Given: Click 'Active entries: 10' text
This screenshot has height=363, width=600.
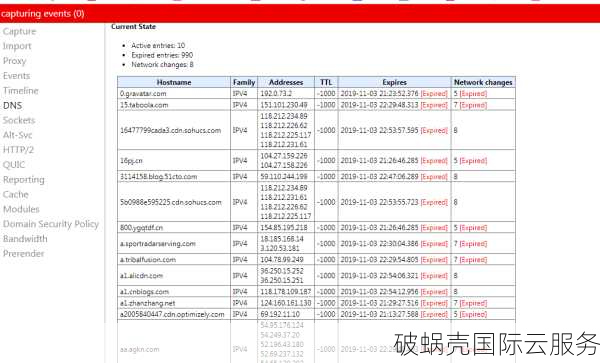Looking at the screenshot, I should [158, 46].
